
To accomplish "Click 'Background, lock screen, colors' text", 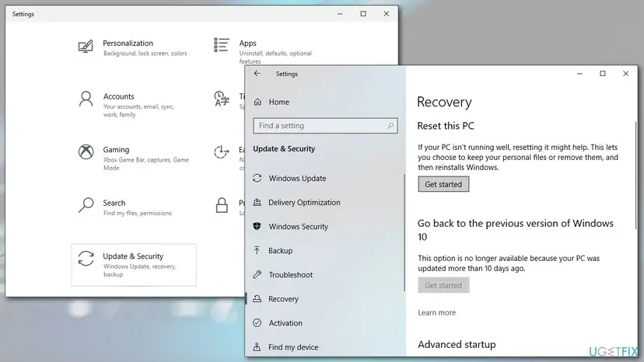I will (x=145, y=54).
